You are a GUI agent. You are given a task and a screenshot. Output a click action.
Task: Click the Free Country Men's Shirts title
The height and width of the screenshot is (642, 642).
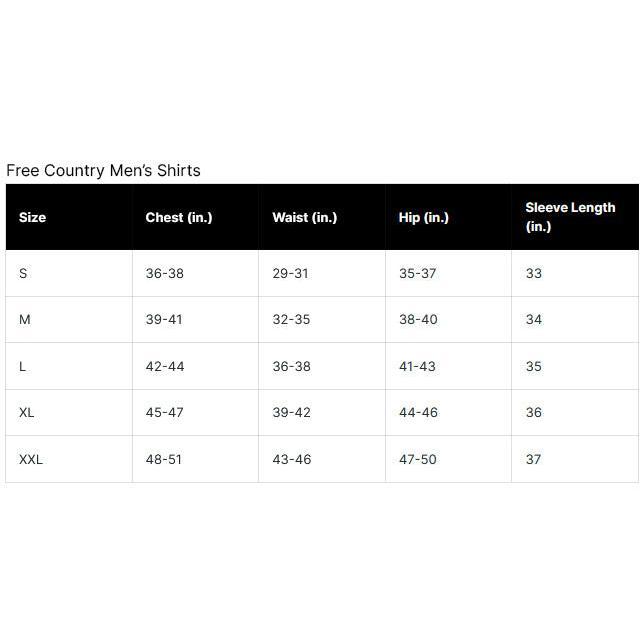click(103, 170)
